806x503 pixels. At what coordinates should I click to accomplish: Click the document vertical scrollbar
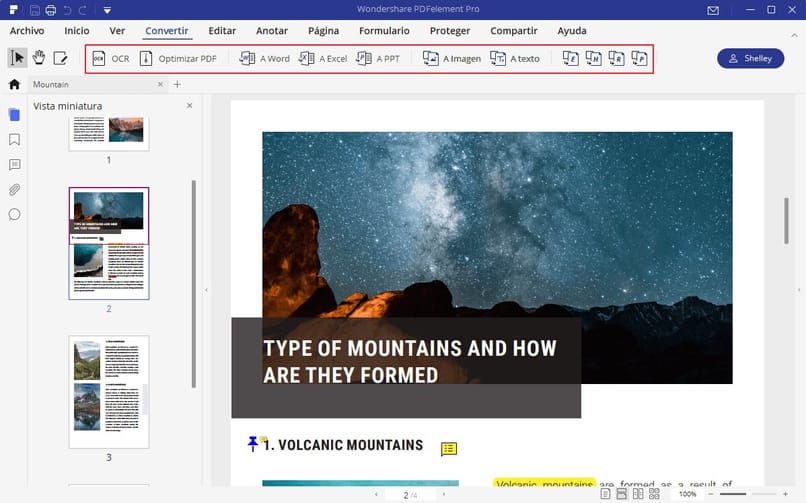pos(786,220)
